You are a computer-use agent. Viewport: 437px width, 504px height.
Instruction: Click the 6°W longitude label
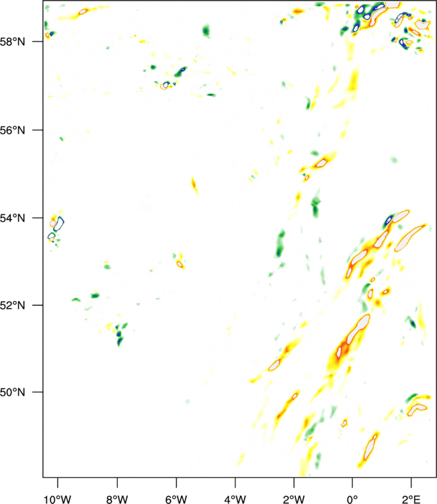(x=176, y=499)
